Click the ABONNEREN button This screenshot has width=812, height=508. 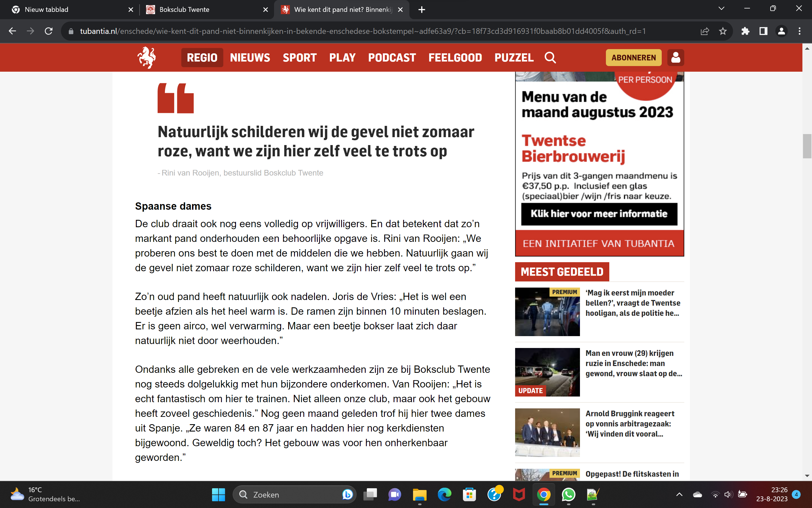pyautogui.click(x=634, y=58)
